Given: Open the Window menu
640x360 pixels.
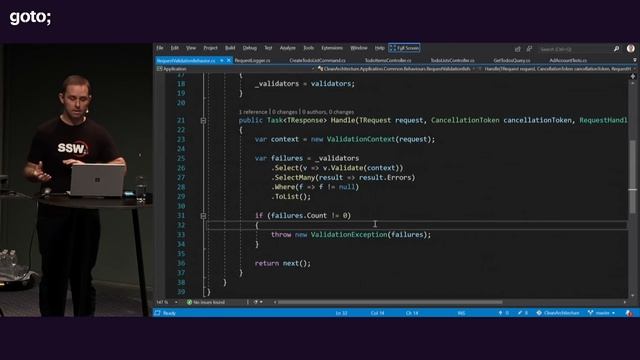Looking at the screenshot, I should coord(359,48).
